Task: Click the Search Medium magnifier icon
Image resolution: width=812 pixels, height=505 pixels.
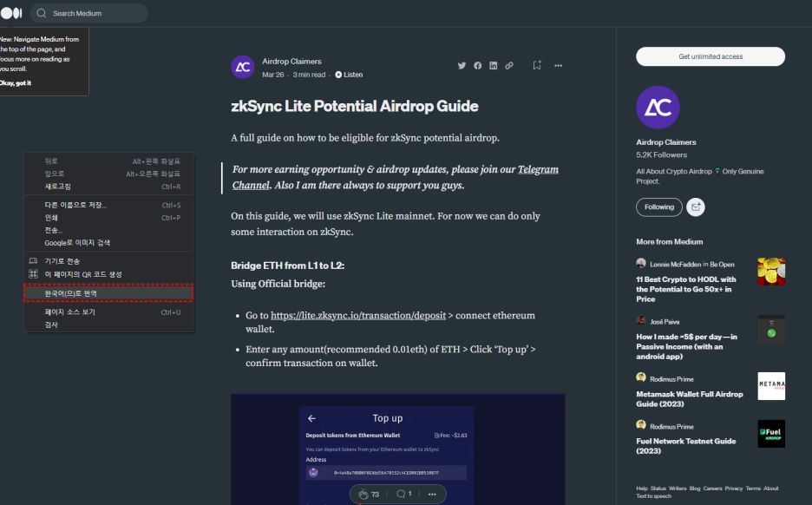Action: [42, 14]
